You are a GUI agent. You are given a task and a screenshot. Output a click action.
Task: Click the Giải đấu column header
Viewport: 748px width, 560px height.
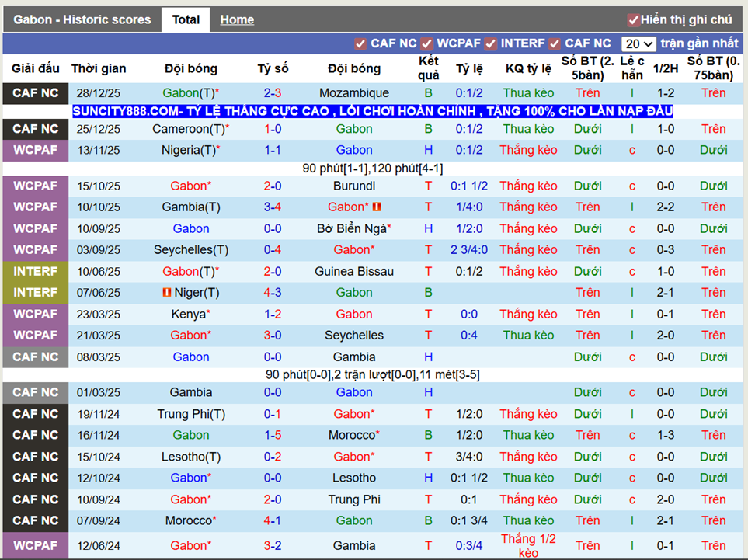(x=35, y=68)
